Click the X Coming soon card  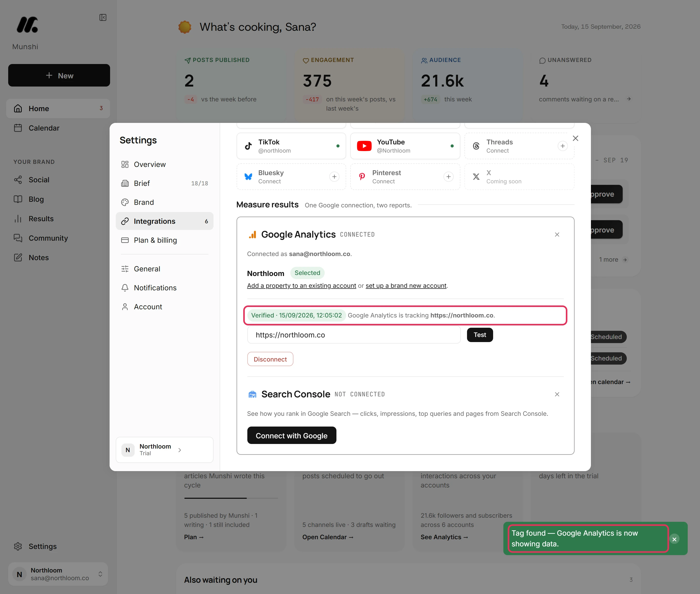(519, 177)
